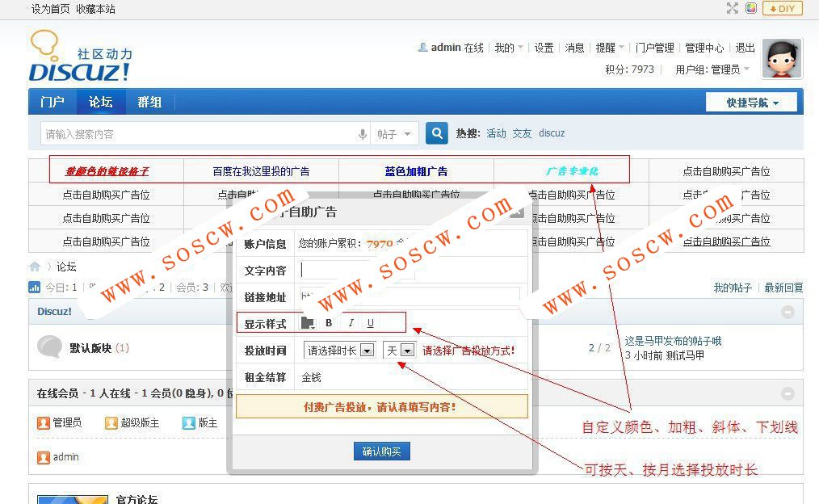Click the 版主 legend icon
Screen dimensions: 819x504
coord(188,423)
